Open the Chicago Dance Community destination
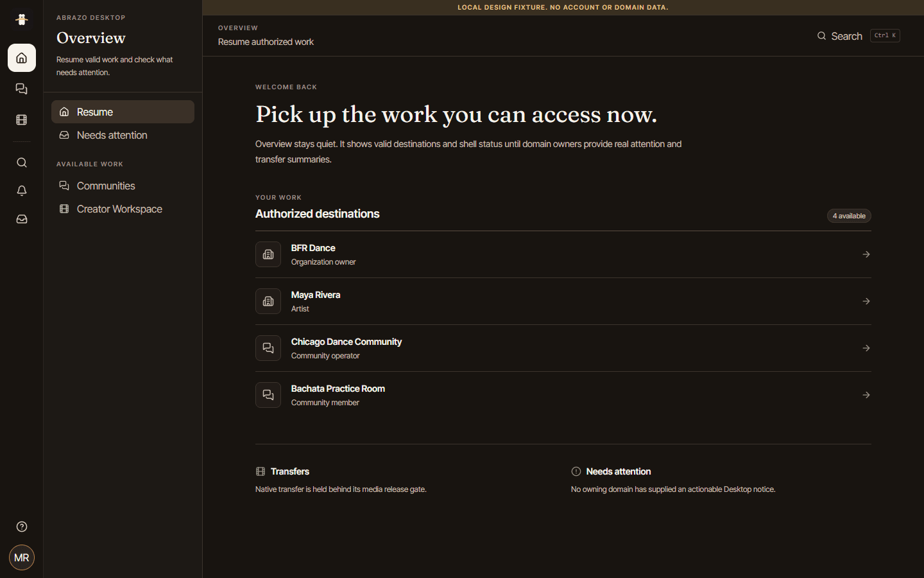924x578 pixels. [x=563, y=348]
